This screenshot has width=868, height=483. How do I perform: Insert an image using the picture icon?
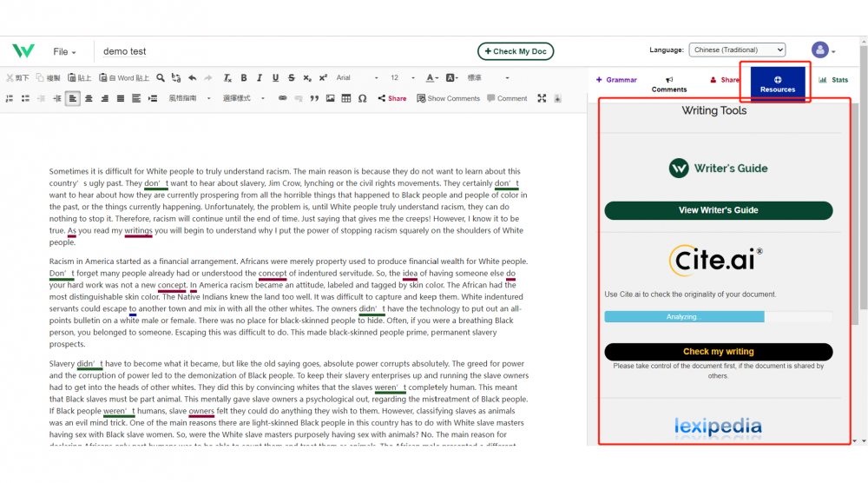pos(331,99)
